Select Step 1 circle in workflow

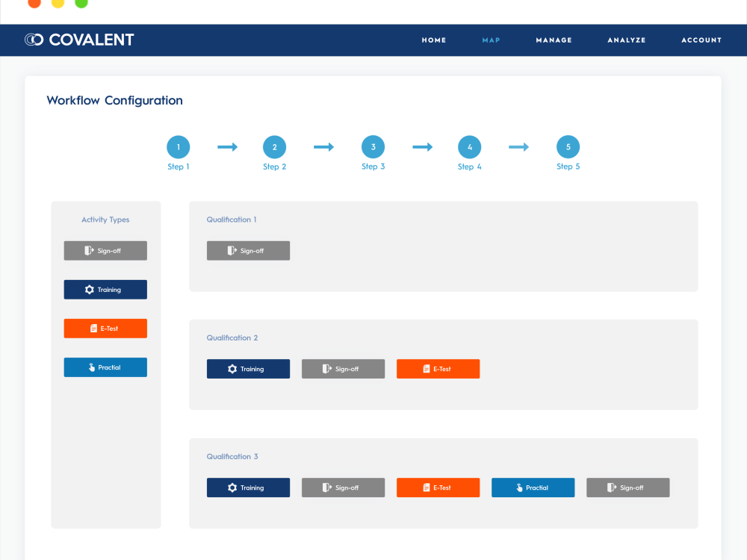click(179, 147)
